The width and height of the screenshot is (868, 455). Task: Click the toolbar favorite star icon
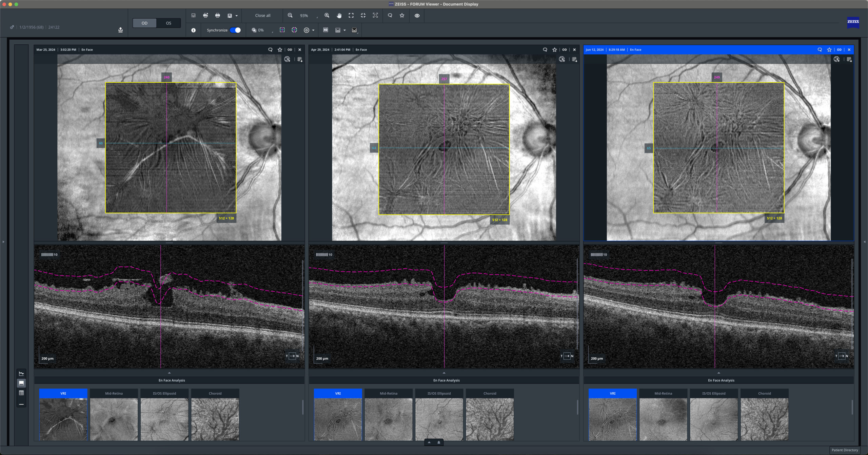pos(402,16)
